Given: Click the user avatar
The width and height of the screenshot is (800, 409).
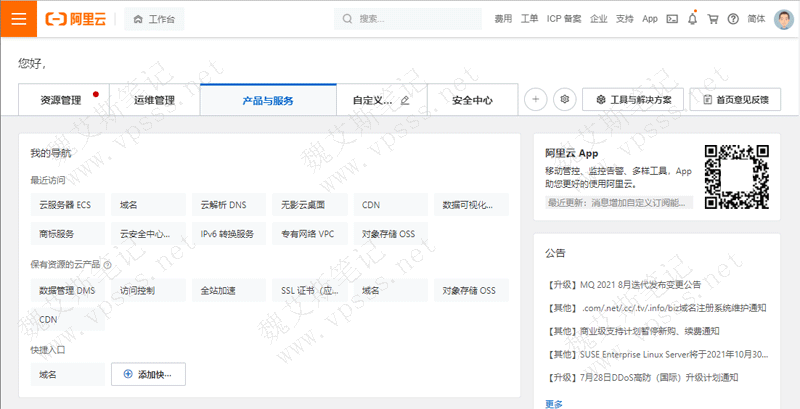Looking at the screenshot, I should pyautogui.click(x=784, y=19).
